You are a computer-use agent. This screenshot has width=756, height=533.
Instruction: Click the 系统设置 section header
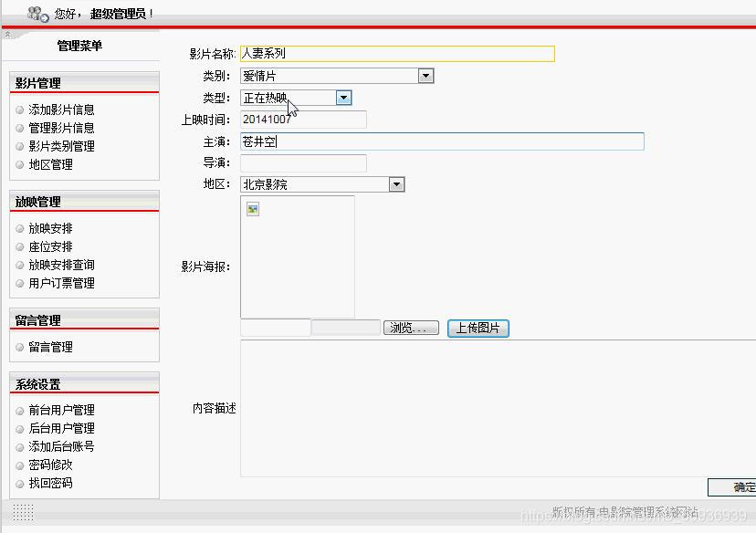pos(84,384)
